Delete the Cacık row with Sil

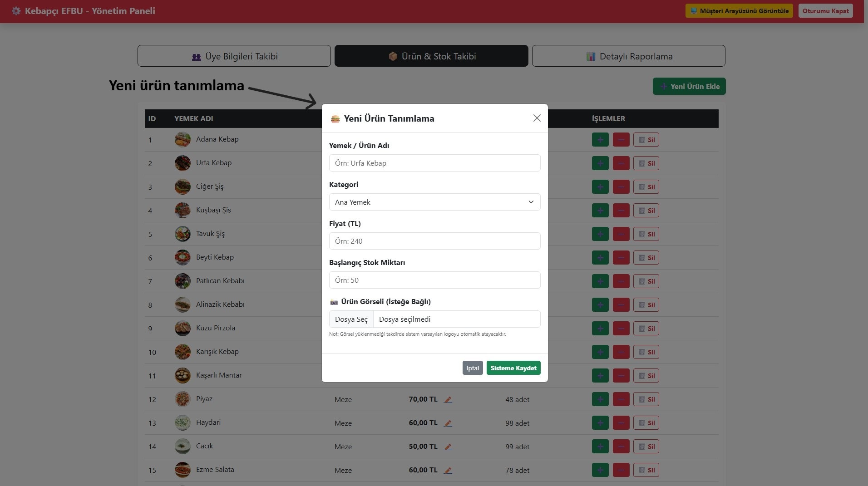[646, 447]
